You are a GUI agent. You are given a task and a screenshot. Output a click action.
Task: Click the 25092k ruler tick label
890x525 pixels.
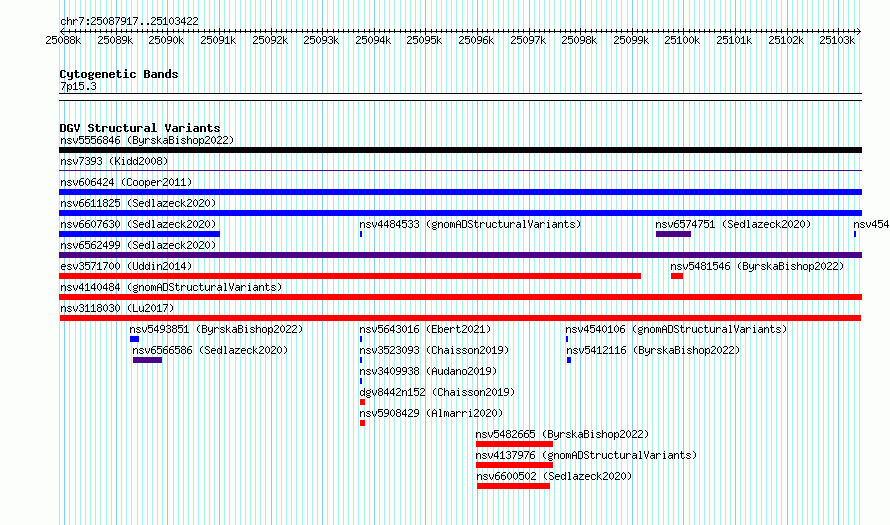(270, 40)
